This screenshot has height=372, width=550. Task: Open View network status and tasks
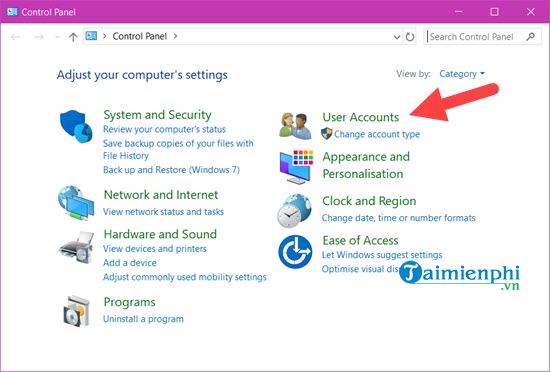pos(163,211)
